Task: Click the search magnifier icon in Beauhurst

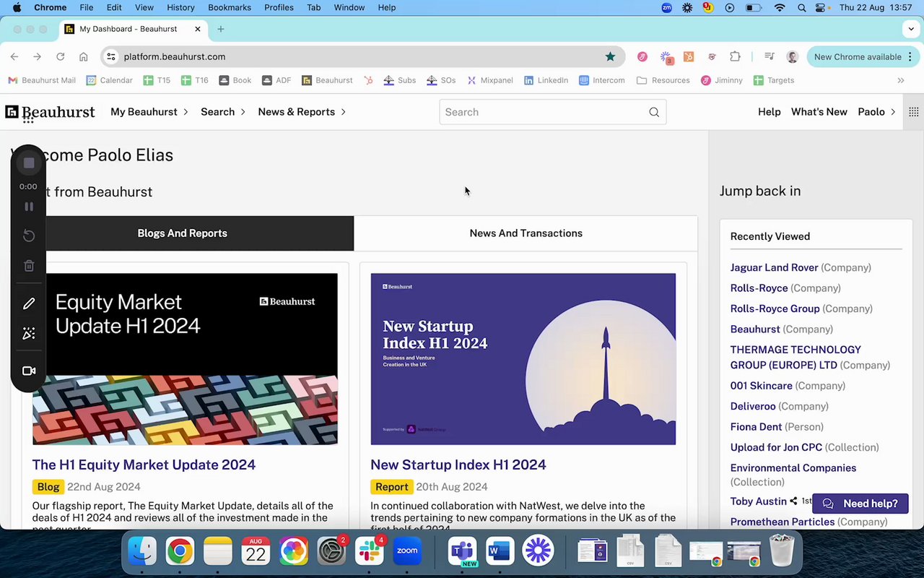Action: tap(653, 112)
